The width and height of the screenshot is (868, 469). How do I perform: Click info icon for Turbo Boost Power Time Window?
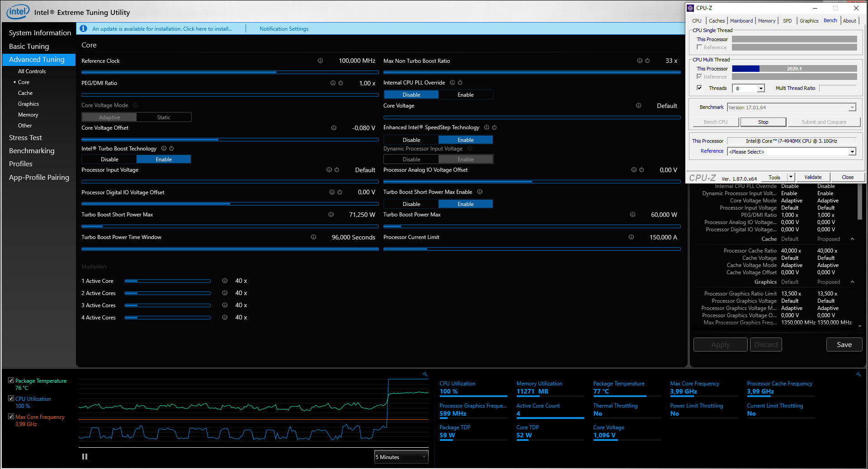[313, 237]
